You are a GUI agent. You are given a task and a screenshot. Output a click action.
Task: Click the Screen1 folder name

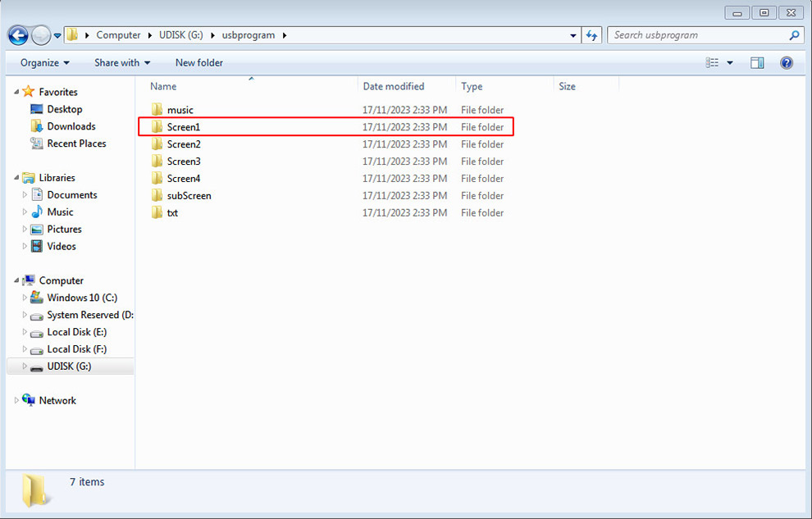click(184, 127)
